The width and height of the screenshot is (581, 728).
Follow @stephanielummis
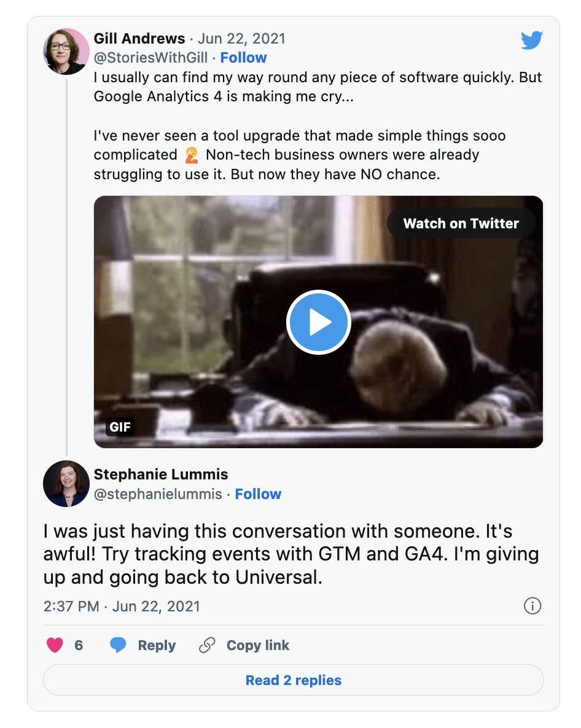pos(258,494)
